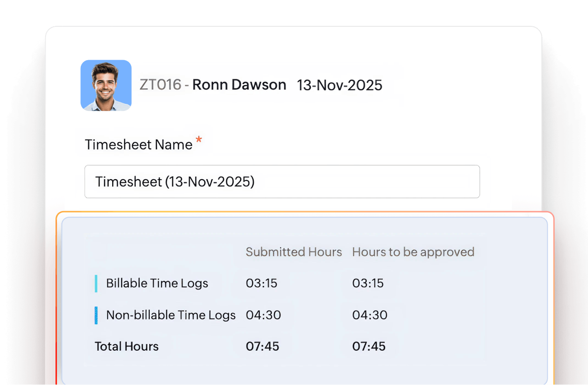Click inside the Timesheet Name input field
The image size is (588, 385).
(x=282, y=181)
